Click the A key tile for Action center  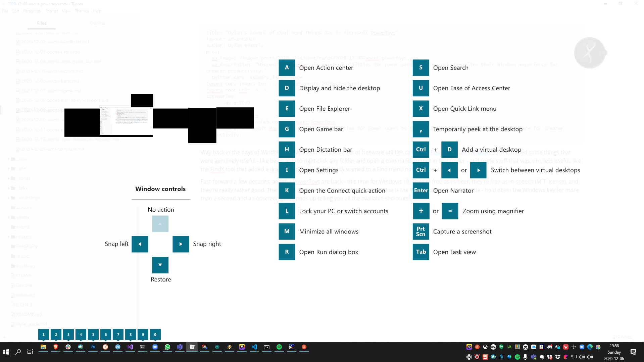pos(287,67)
